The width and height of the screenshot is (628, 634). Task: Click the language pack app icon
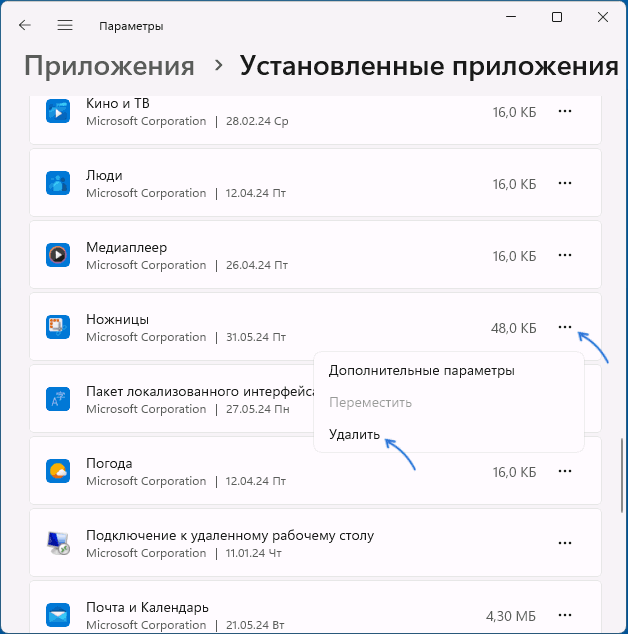click(58, 399)
